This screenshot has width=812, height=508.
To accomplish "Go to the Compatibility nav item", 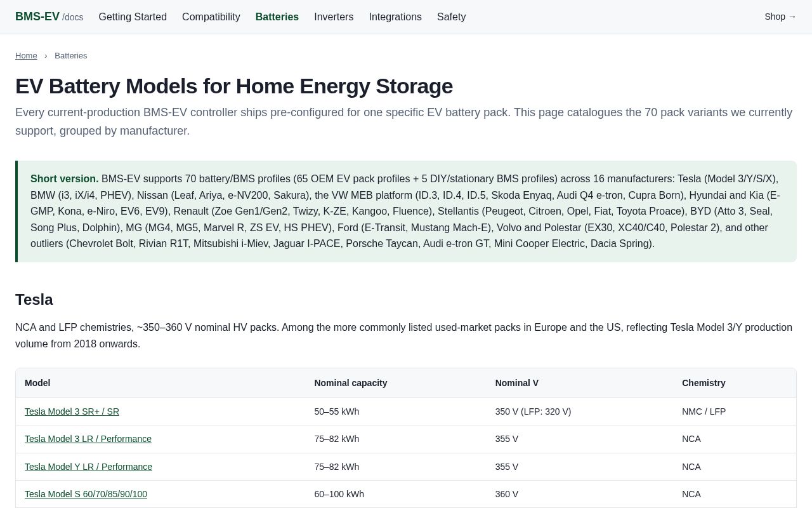I will tap(211, 17).
